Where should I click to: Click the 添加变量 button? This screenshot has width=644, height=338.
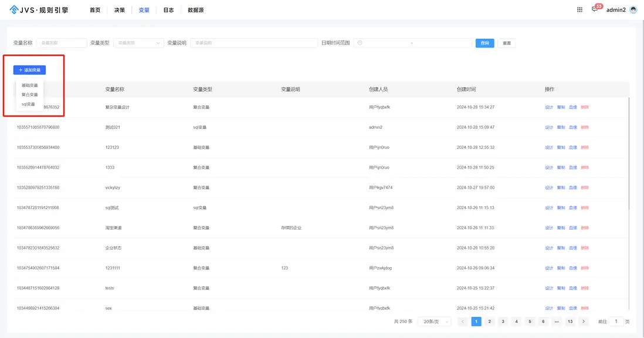tap(29, 70)
